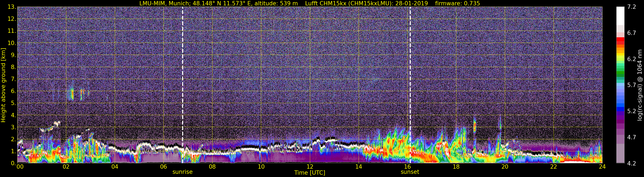Screen dimensions: 644x177
Task: Click the '04' time tick label
Action: [x=115, y=167]
